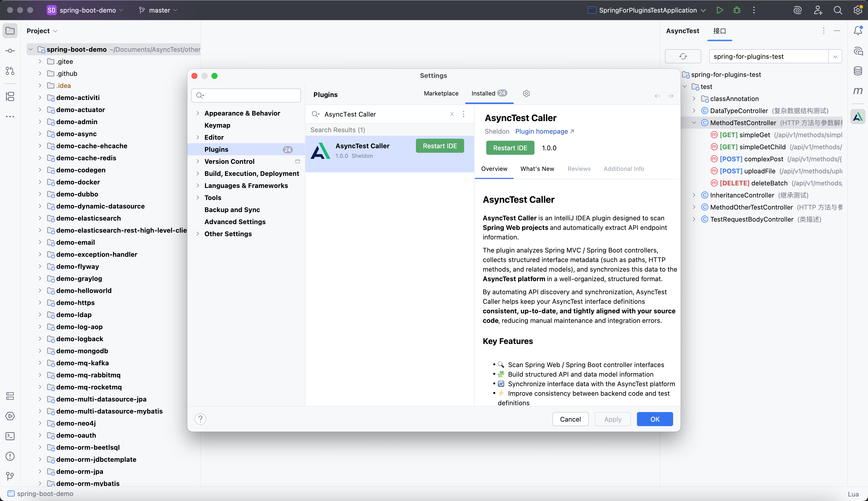The height and width of the screenshot is (501, 868).
Task: Click the plugins settings gear icon
Action: pyautogui.click(x=526, y=93)
